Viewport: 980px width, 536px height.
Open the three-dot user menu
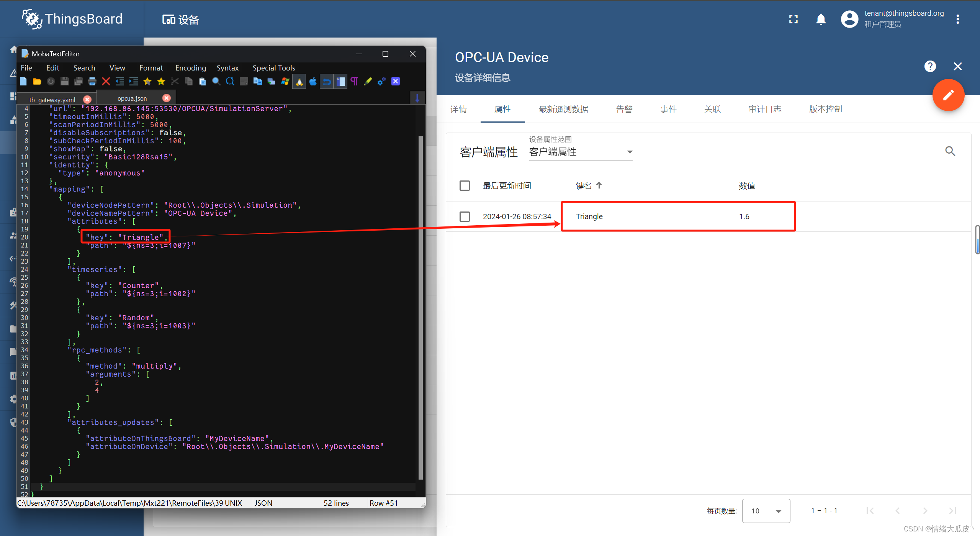coord(958,19)
